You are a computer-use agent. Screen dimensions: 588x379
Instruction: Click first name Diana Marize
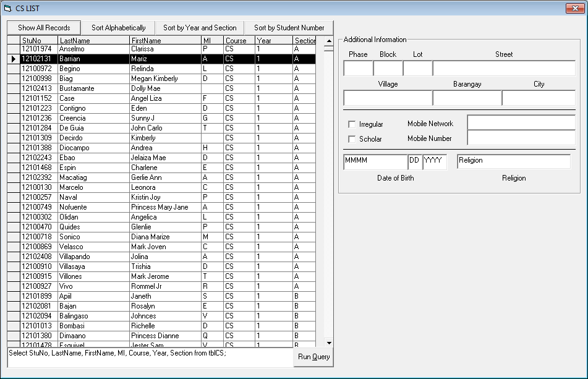(x=165, y=237)
